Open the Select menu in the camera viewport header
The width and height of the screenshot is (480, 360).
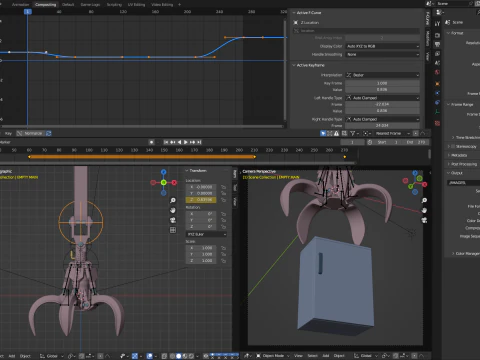[312, 356]
